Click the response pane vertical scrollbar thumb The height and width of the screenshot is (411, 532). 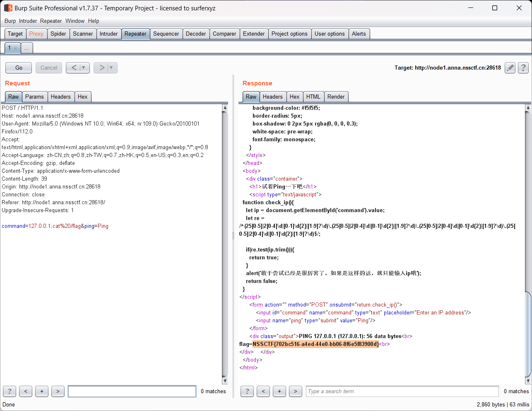tap(528, 334)
